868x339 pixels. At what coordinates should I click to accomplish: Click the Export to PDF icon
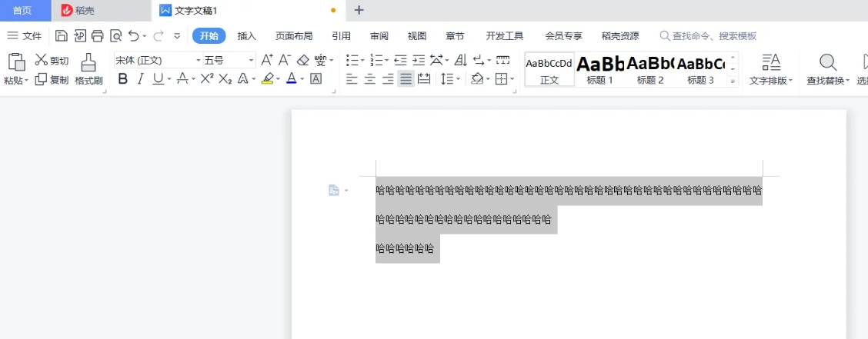pos(80,36)
